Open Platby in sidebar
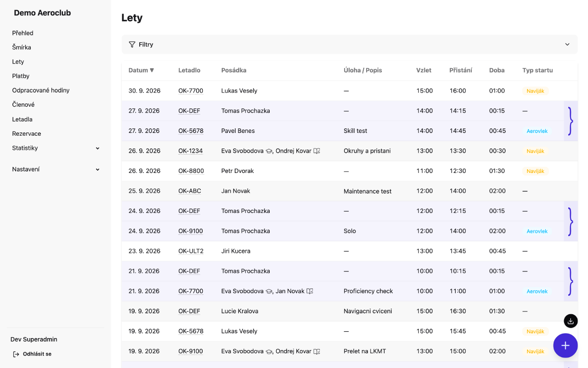The height and width of the screenshot is (368, 588). click(x=21, y=76)
